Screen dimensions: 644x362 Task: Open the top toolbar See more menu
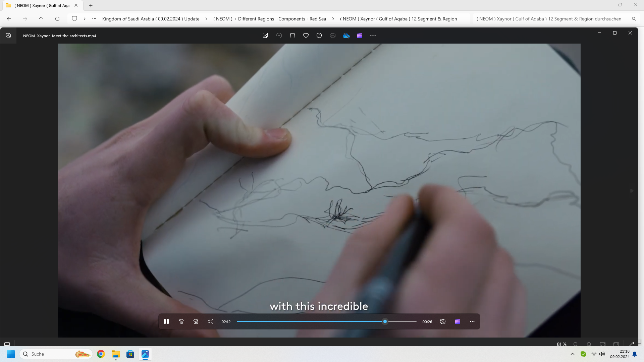[x=373, y=36]
